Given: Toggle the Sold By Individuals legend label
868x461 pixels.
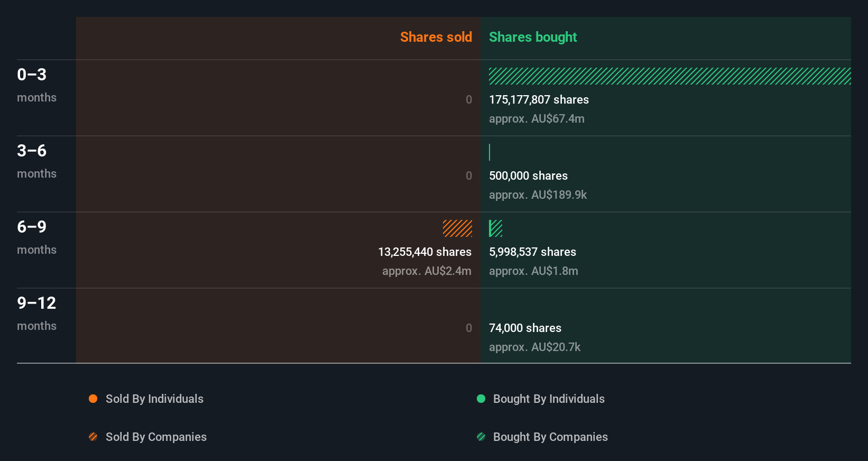Looking at the screenshot, I should 154,399.
